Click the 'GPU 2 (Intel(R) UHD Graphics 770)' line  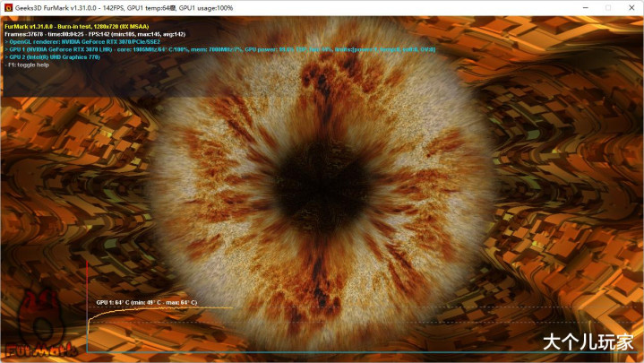[x=52, y=57]
